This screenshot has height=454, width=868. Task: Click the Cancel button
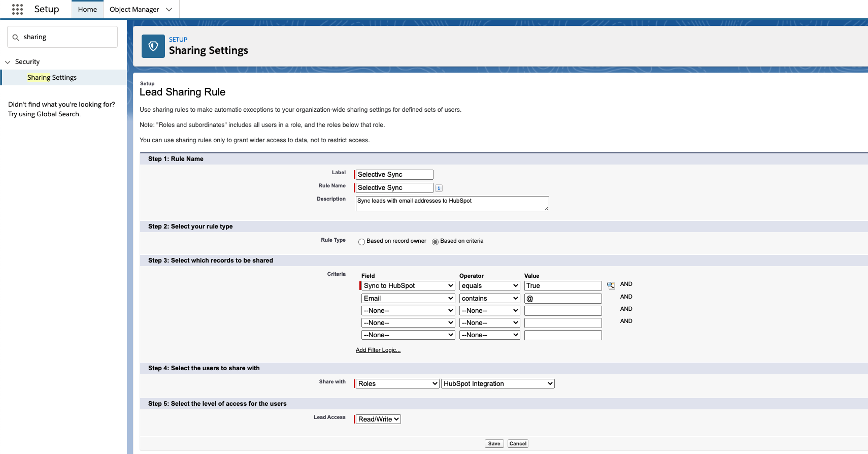[x=518, y=444]
